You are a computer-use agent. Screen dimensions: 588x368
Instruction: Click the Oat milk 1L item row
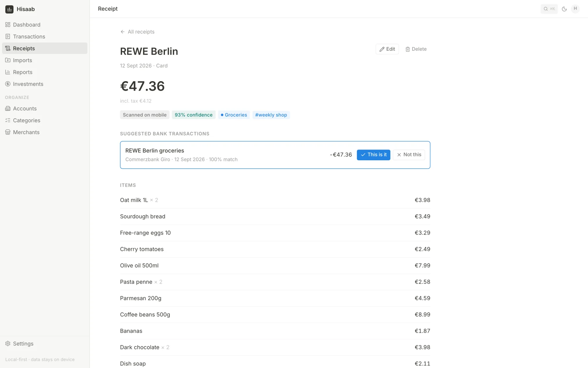click(x=275, y=200)
